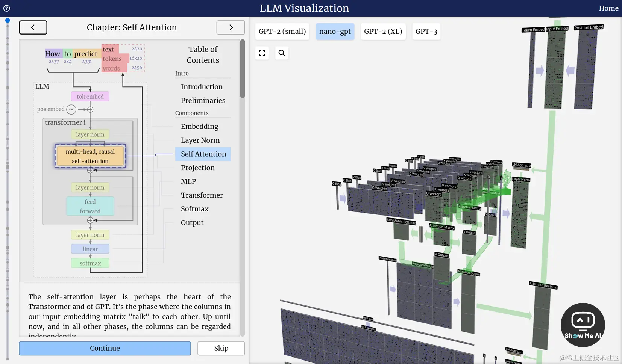
Task: Open MLP chapter in contents
Action: (188, 181)
